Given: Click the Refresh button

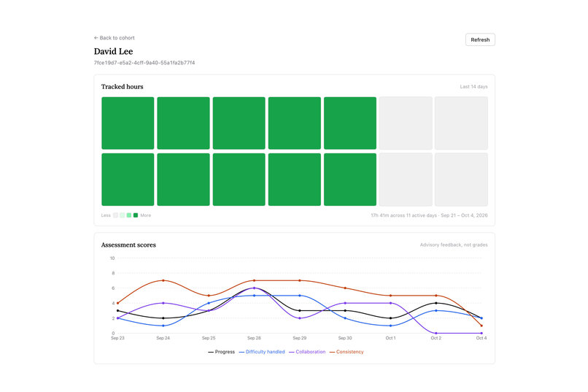Looking at the screenshot, I should pyautogui.click(x=480, y=39).
